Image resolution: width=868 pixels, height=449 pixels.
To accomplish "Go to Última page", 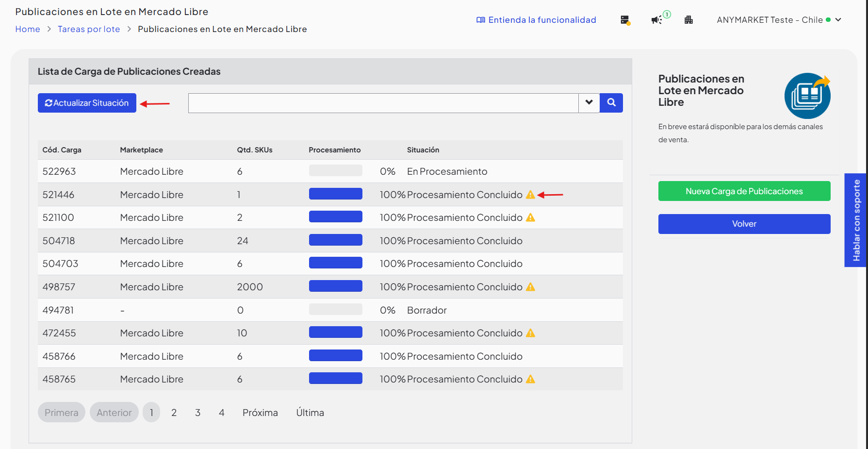I will click(x=310, y=413).
